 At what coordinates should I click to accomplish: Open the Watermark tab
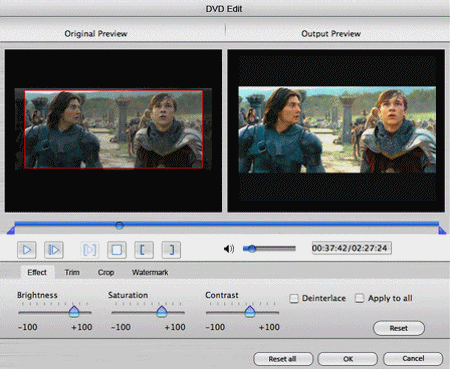[x=150, y=272]
